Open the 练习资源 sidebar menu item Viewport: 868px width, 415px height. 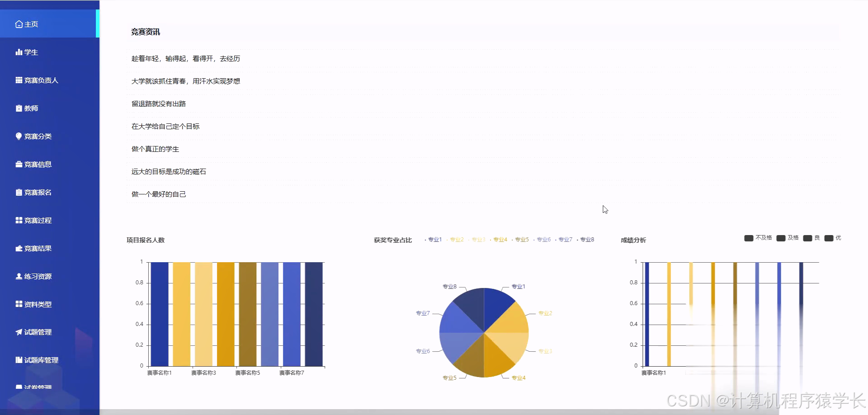pyautogui.click(x=50, y=276)
